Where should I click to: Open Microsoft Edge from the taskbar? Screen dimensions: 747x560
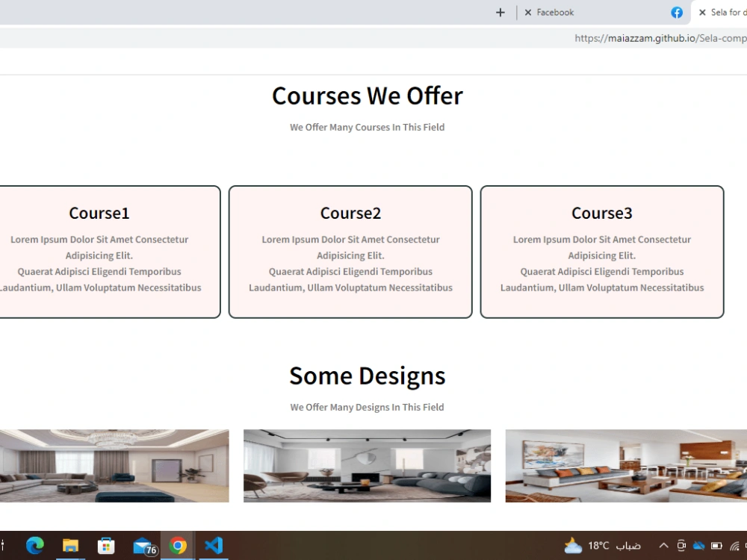pyautogui.click(x=35, y=545)
